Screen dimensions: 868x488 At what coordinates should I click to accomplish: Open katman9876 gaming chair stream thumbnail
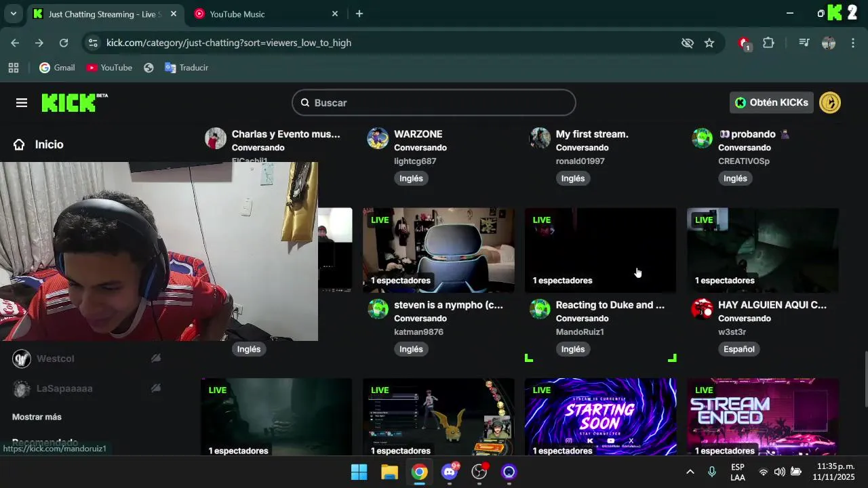(x=438, y=250)
